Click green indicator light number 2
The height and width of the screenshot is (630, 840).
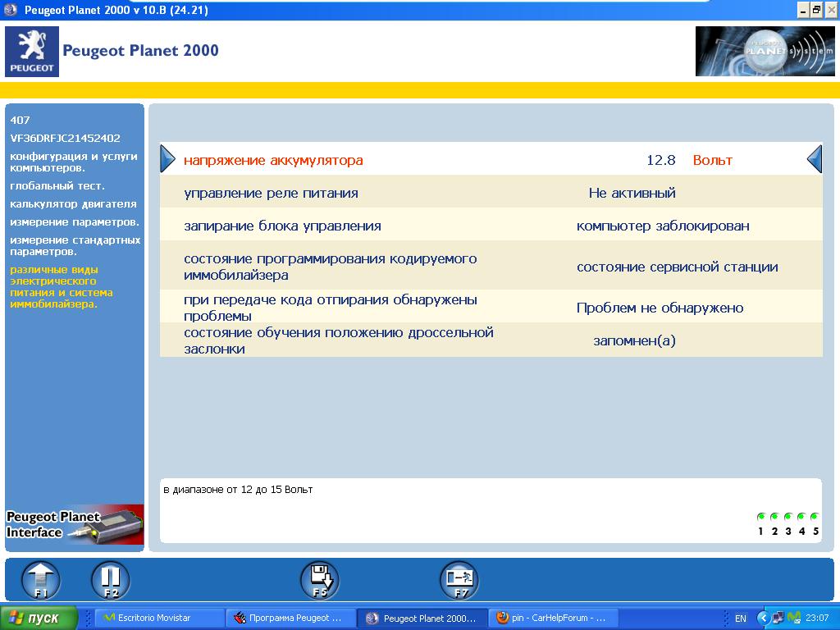coord(774,517)
